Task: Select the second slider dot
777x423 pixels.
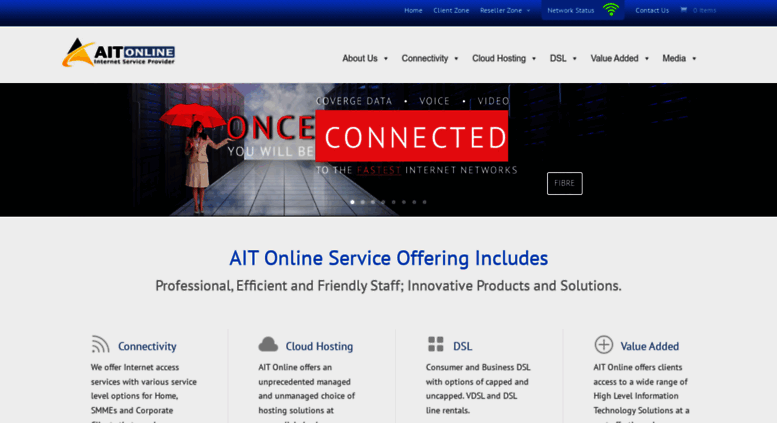Action: point(363,202)
